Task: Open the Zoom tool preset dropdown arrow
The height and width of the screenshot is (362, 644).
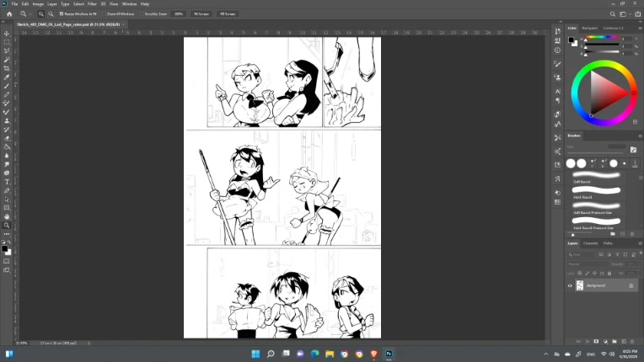Action: (30, 14)
